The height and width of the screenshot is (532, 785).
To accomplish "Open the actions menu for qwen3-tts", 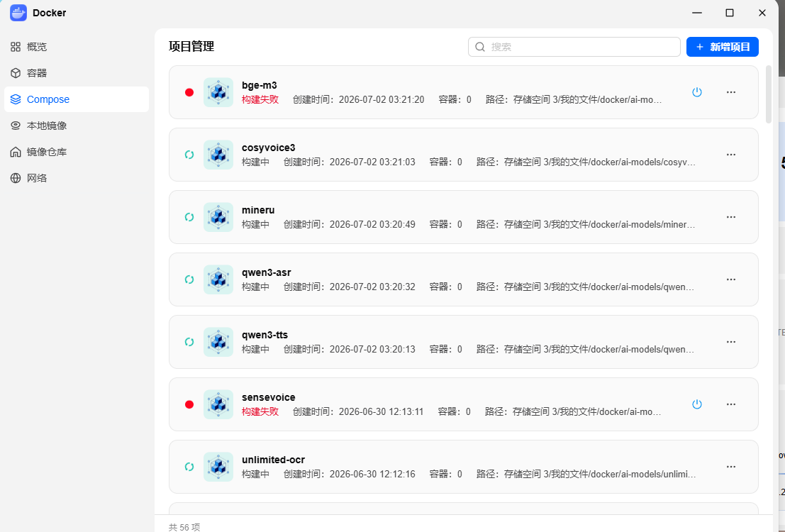I will [730, 342].
